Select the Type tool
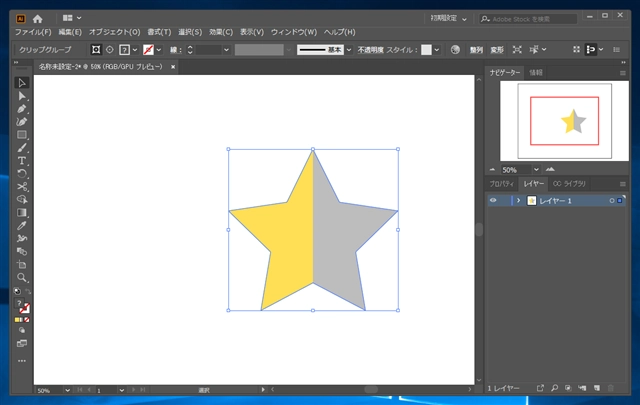This screenshot has width=640, height=405. click(x=22, y=160)
